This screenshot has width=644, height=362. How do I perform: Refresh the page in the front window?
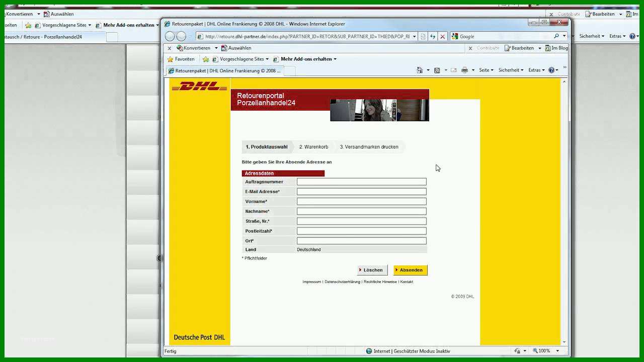[x=432, y=36]
